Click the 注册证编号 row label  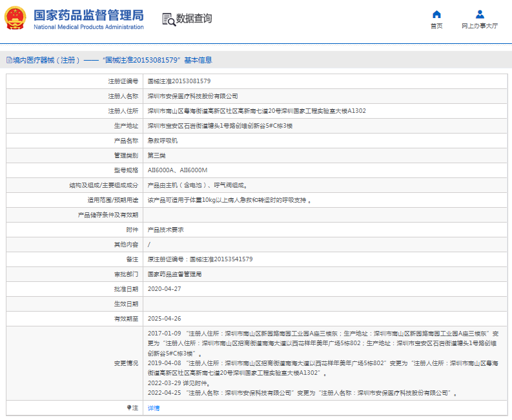pyautogui.click(x=123, y=81)
